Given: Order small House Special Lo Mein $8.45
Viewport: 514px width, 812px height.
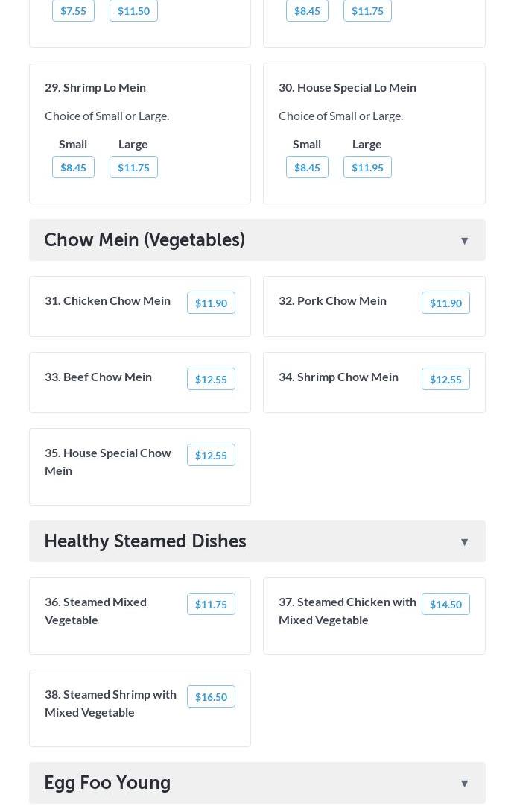Looking at the screenshot, I should pos(307,167).
